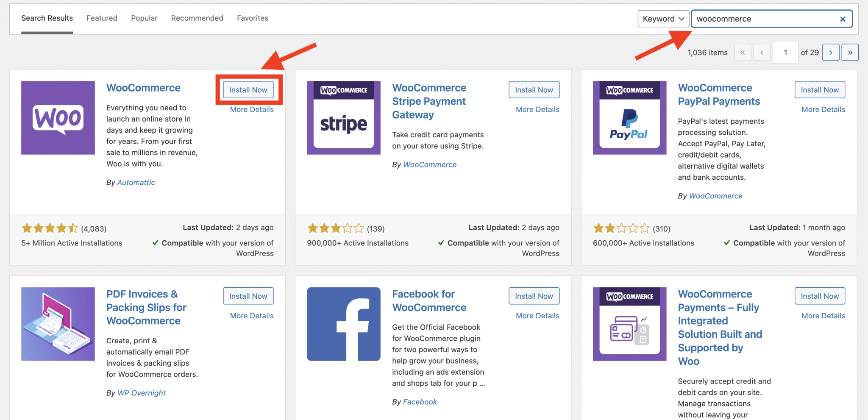868x420 pixels.
Task: Visit the Facebook author link
Action: [420, 402]
